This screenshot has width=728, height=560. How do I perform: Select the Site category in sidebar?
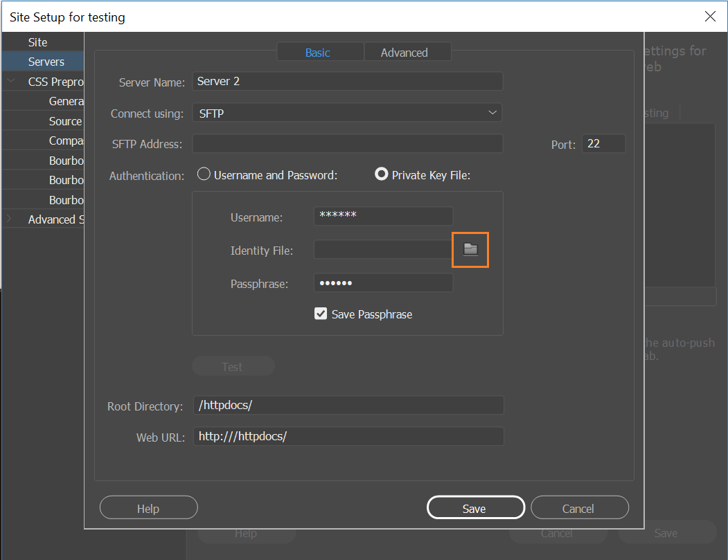37,42
